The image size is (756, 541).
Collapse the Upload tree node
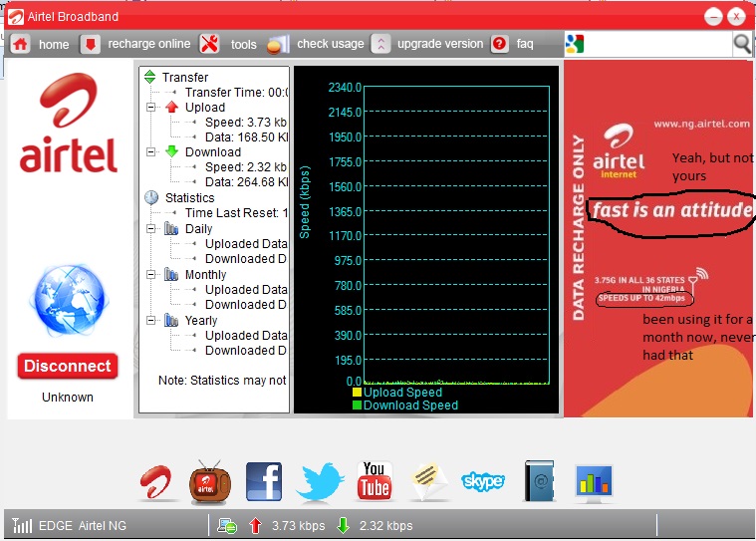pos(151,108)
